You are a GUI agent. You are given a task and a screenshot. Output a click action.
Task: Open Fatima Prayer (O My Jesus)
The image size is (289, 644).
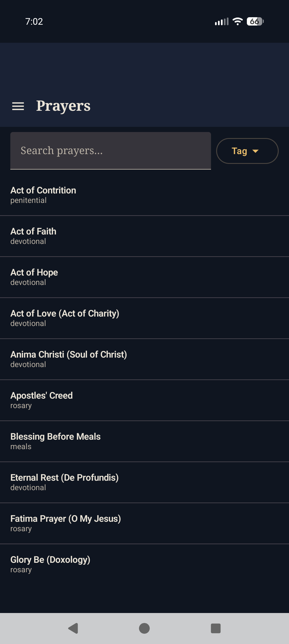pyautogui.click(x=66, y=523)
